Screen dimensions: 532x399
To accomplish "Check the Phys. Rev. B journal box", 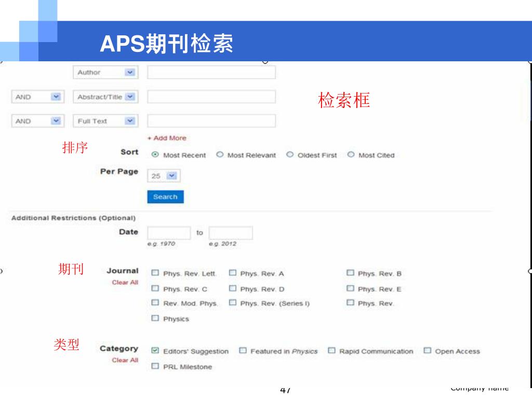I will (x=350, y=273).
